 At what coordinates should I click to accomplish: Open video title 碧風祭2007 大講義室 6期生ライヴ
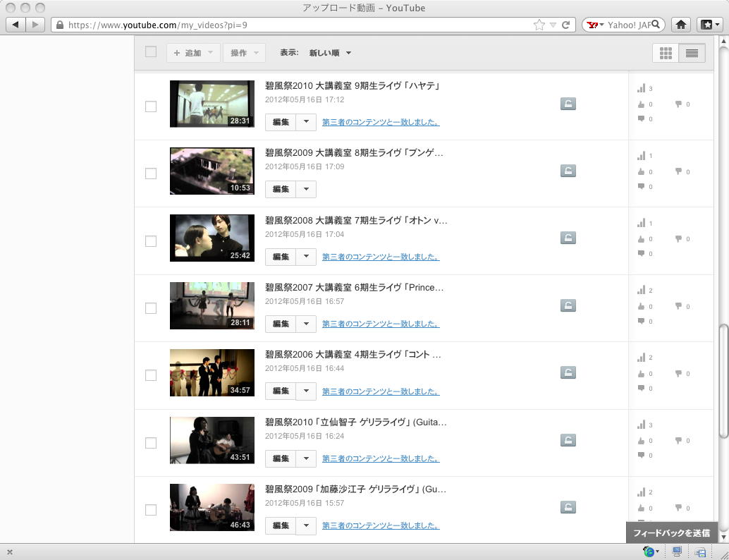[354, 288]
